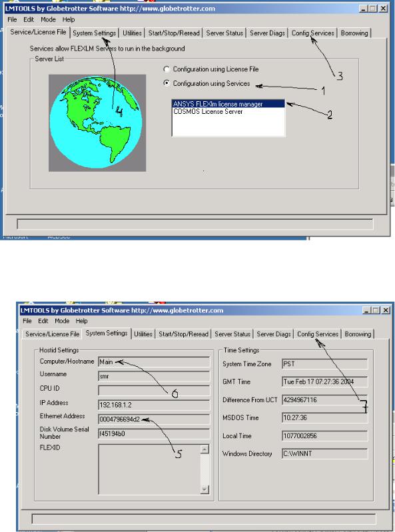
Task: Click FLEXID scrollbar up arrow
Action: point(204,449)
